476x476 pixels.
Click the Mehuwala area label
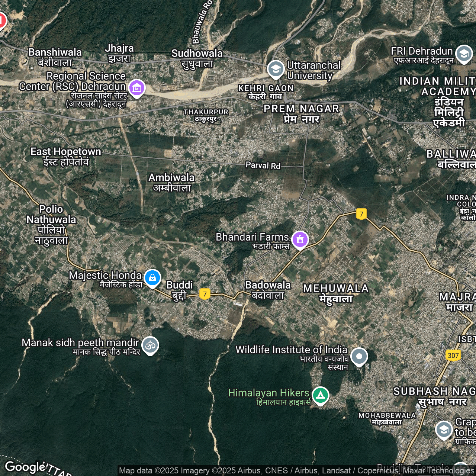[x=336, y=293]
